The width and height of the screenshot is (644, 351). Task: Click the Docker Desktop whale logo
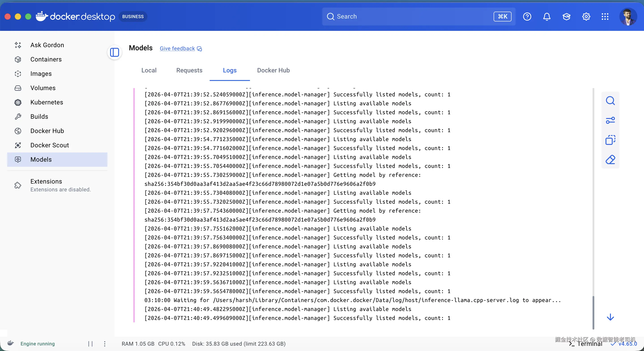pos(75,17)
